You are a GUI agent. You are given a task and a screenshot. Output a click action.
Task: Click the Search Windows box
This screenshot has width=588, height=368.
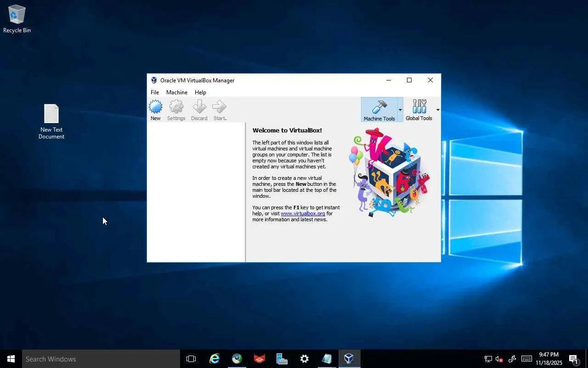[101, 359]
